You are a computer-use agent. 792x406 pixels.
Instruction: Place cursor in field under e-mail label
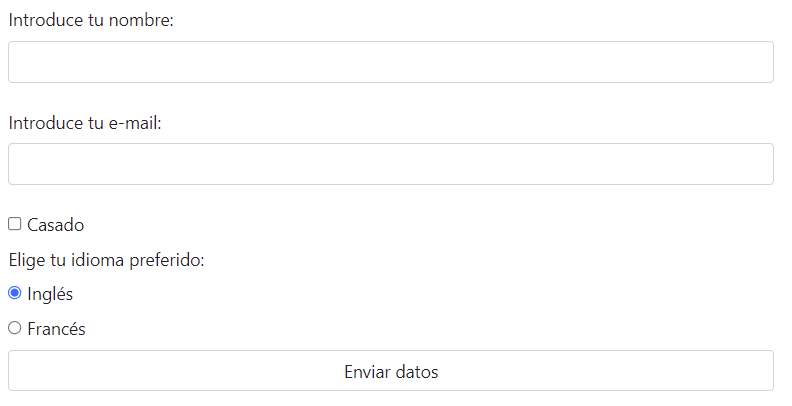pos(391,164)
